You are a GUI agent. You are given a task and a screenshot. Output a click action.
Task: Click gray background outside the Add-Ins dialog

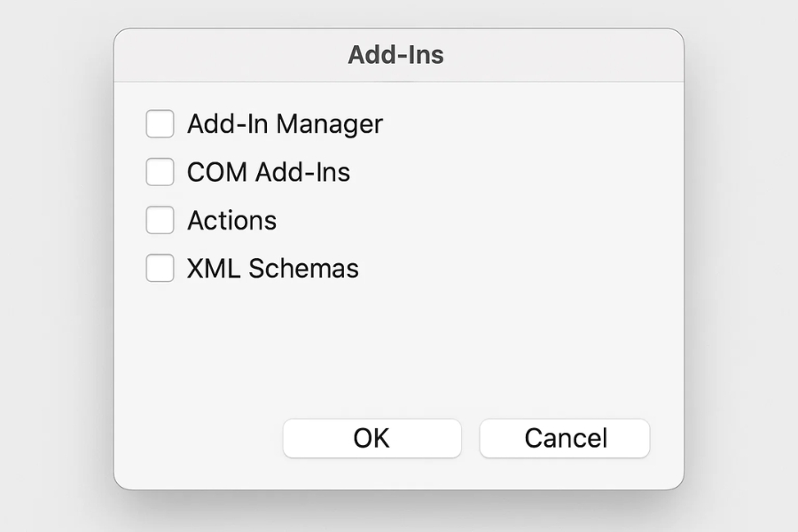[53, 266]
